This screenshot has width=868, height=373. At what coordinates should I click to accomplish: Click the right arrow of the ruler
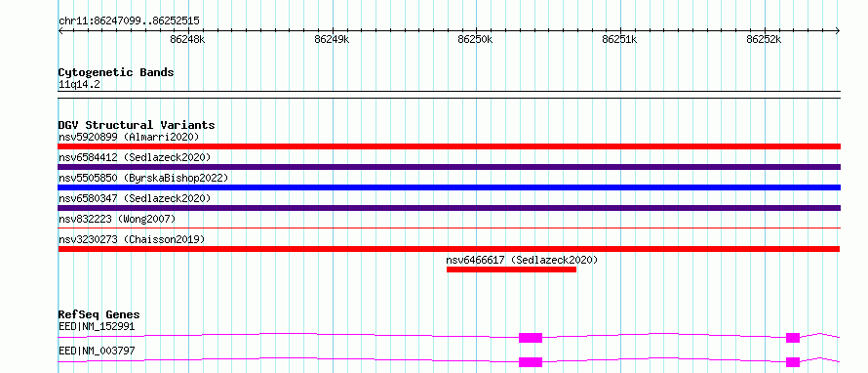tap(838, 30)
